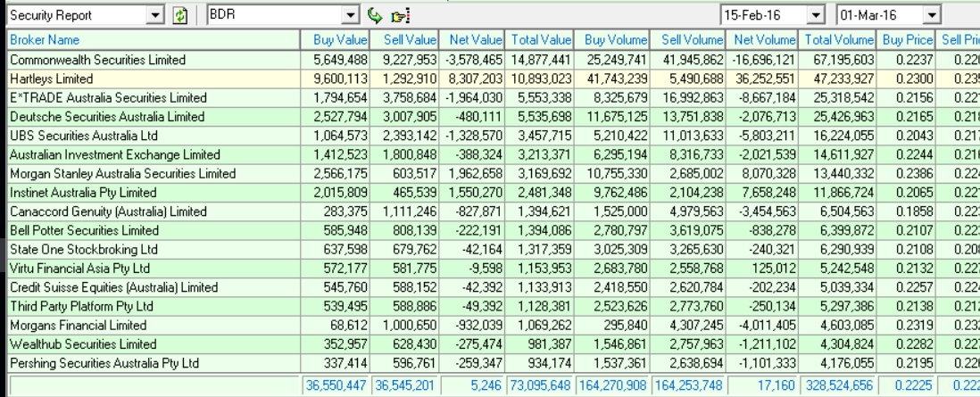This screenshot has height=397, width=980.
Task: Click the green curved arrow icon
Action: click(374, 16)
